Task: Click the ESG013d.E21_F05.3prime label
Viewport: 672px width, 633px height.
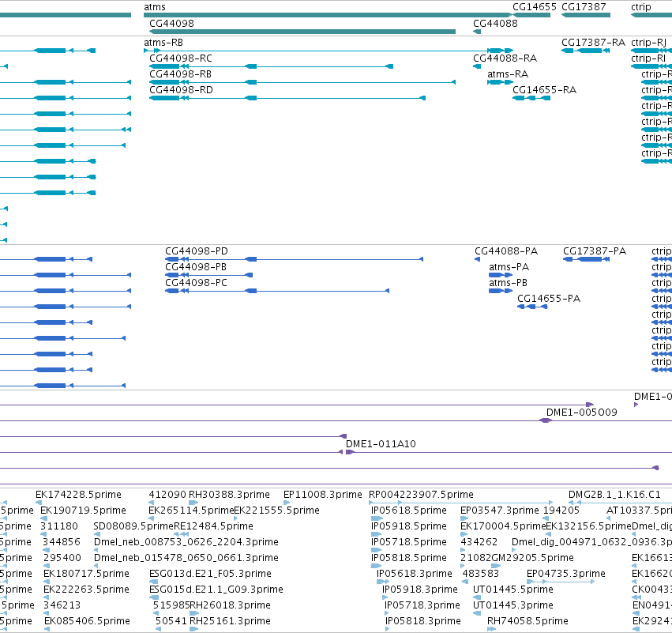Action: click(x=210, y=574)
